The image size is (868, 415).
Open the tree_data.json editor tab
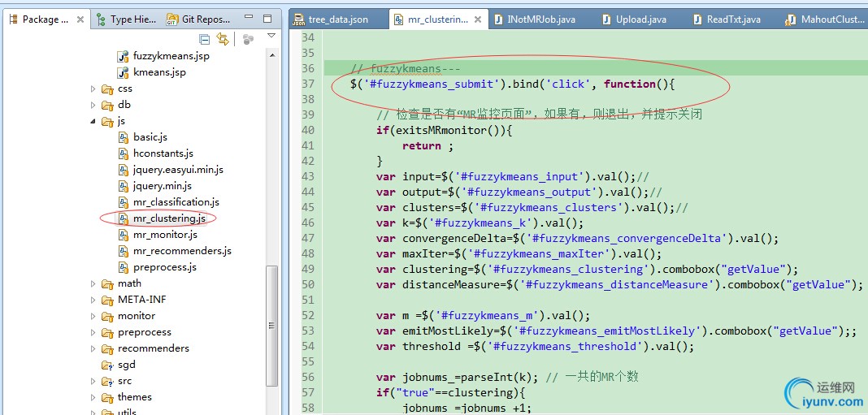338,19
